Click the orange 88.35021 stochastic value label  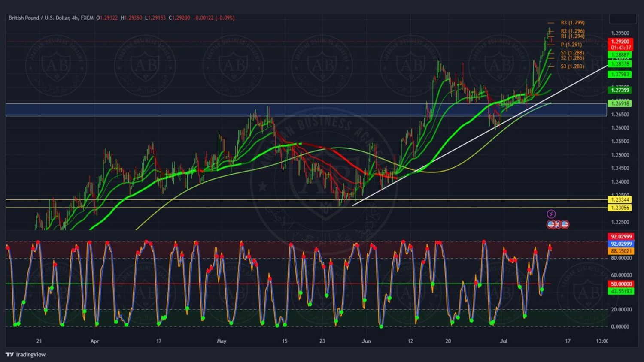point(621,251)
